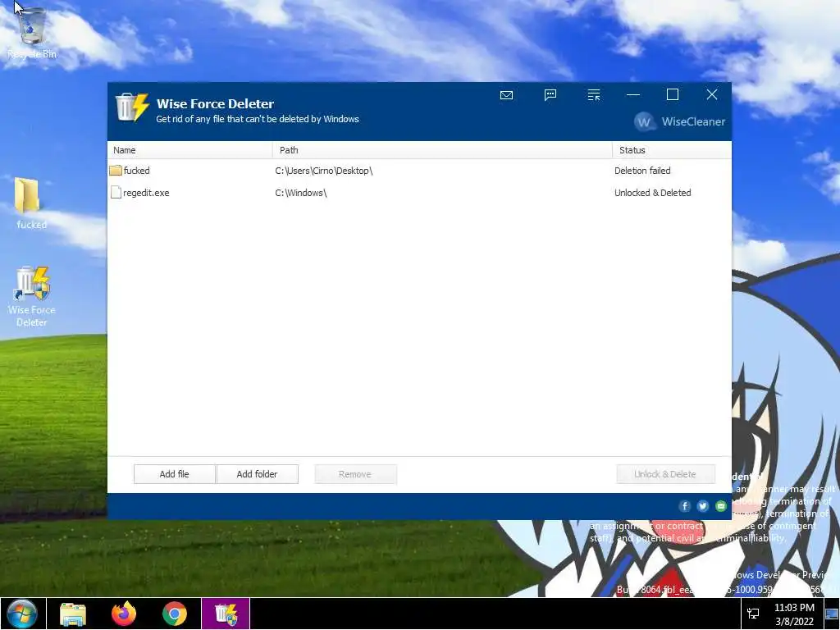Click the Unlock & Delete button
This screenshot has height=630, width=840.
click(x=665, y=474)
